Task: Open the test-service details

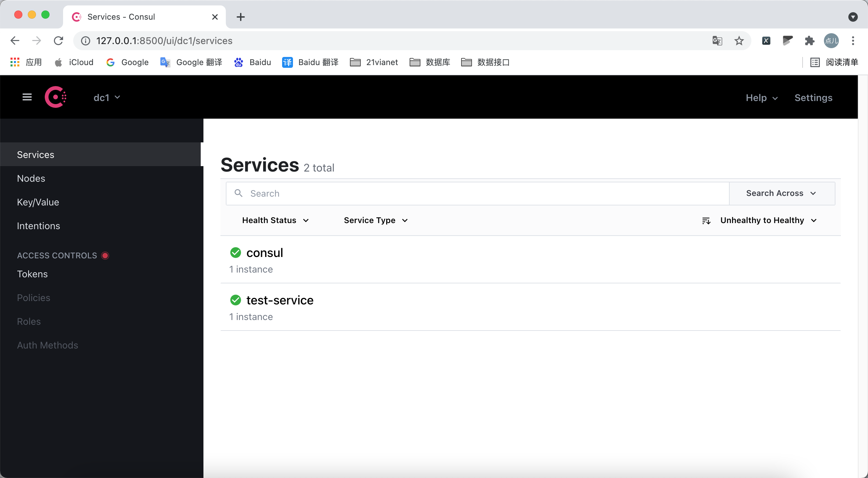Action: click(x=280, y=300)
